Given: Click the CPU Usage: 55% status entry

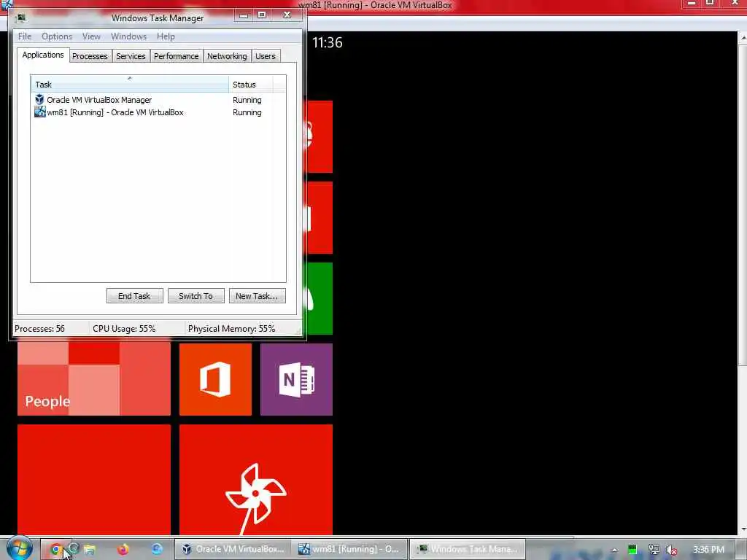Looking at the screenshot, I should (x=124, y=329).
